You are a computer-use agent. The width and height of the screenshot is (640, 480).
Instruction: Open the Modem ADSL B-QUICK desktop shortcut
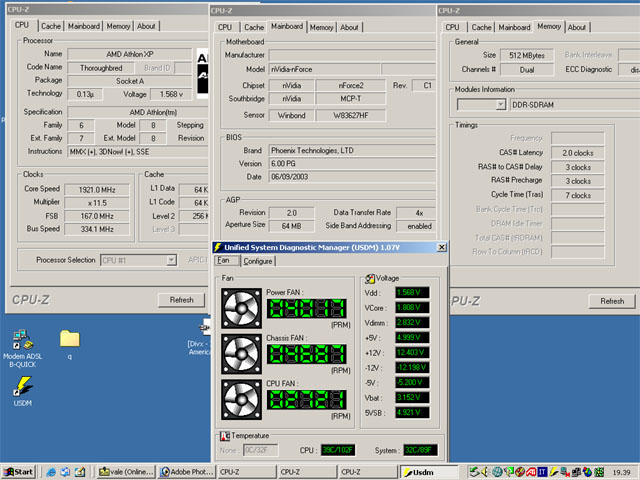22,349
